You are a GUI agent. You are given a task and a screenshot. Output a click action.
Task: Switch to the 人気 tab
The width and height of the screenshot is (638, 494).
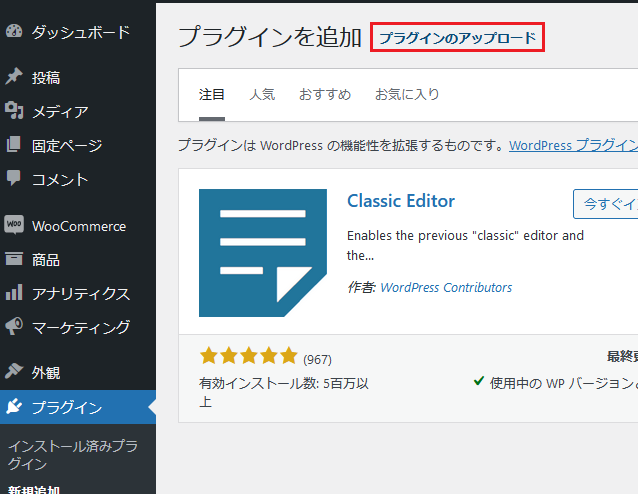point(262,94)
